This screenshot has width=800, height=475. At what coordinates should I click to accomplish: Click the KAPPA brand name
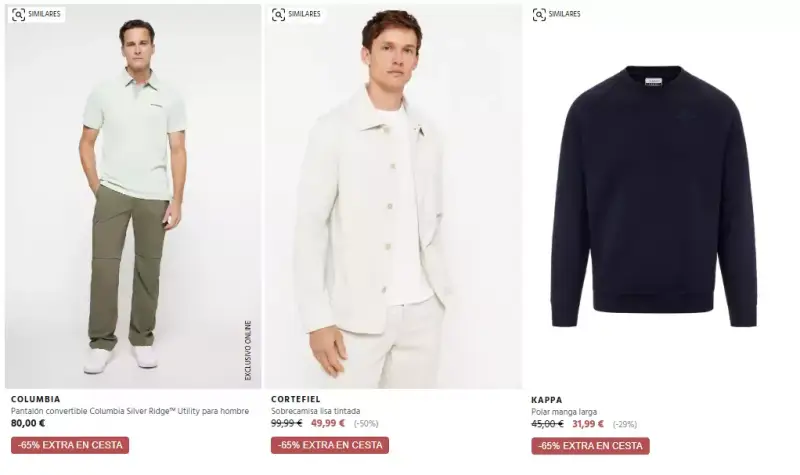pyautogui.click(x=546, y=400)
